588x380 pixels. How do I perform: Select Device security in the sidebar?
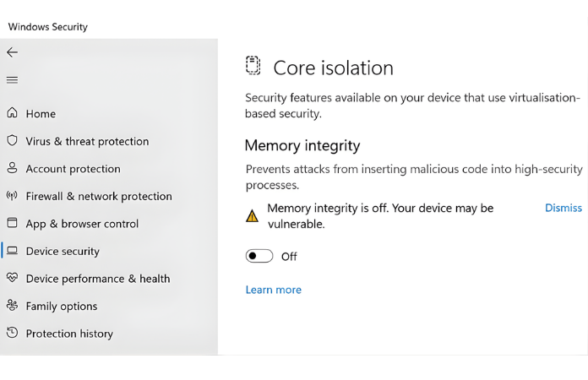click(63, 252)
